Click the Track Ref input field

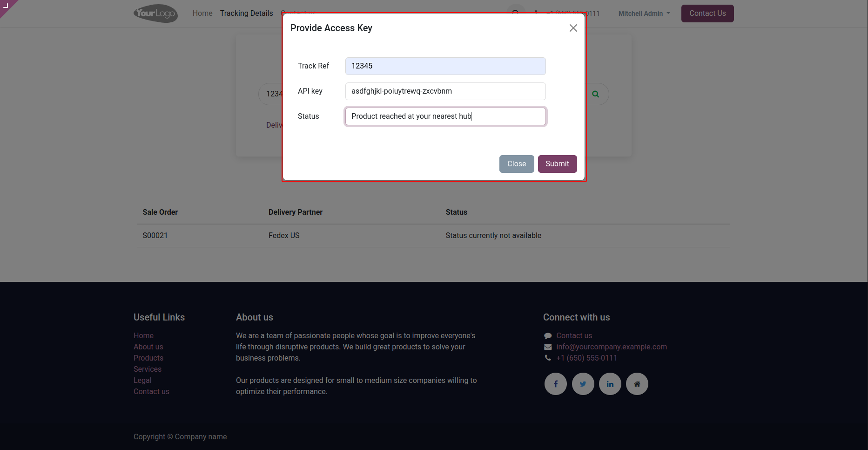[445, 66]
